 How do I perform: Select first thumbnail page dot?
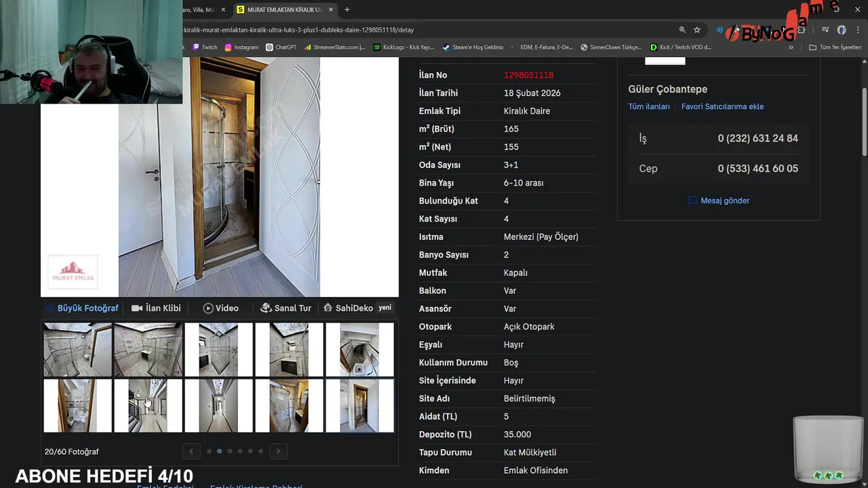[209, 451]
